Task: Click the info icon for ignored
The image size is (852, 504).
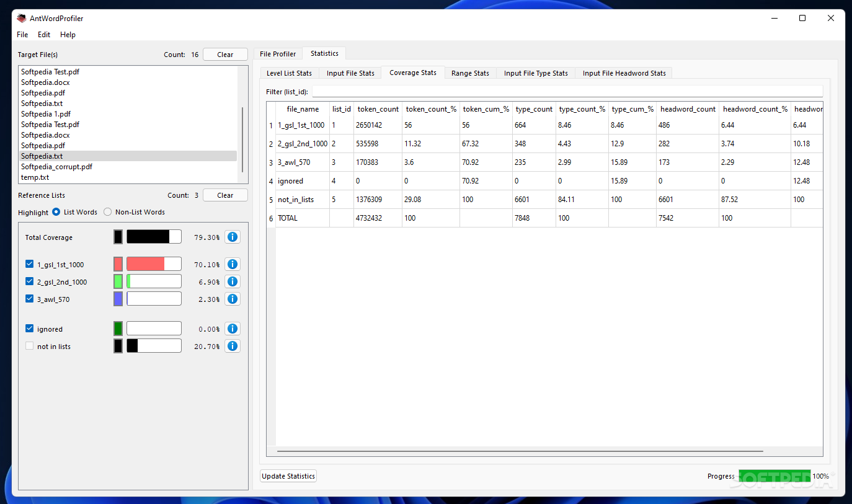Action: (x=233, y=329)
